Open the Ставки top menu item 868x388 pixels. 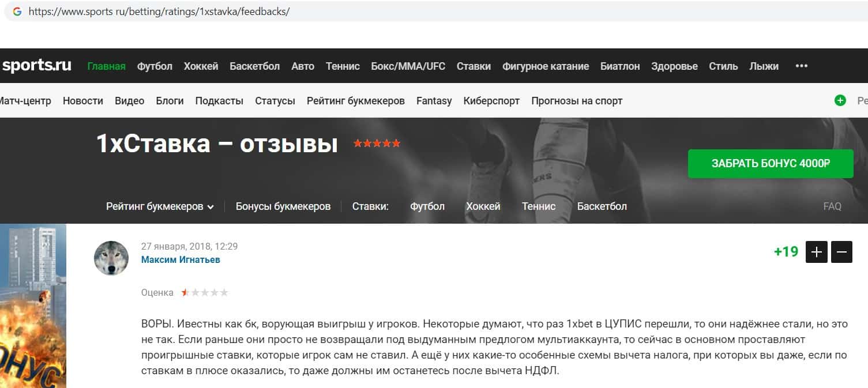[x=474, y=66]
